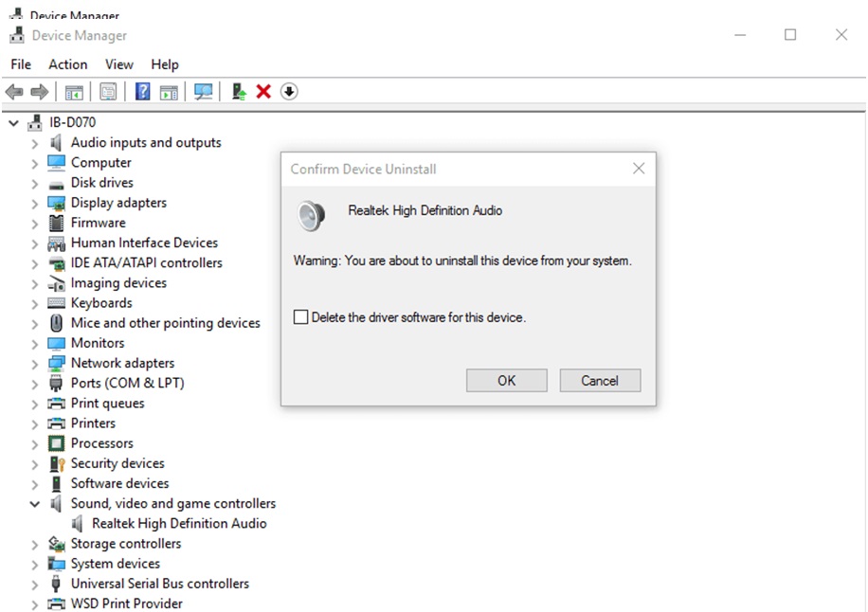The image size is (868, 612).
Task: Click Cancel in the uninstall dialog
Action: pos(600,381)
